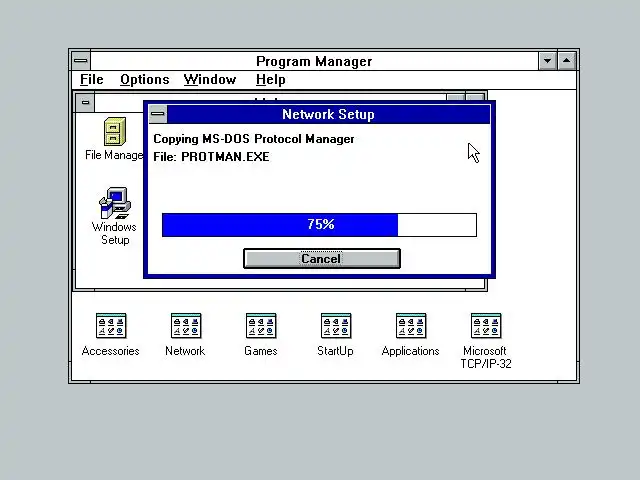Screen dimensions: 640x480
Task: Click the Network Setup control-menu box
Action: click(158, 114)
